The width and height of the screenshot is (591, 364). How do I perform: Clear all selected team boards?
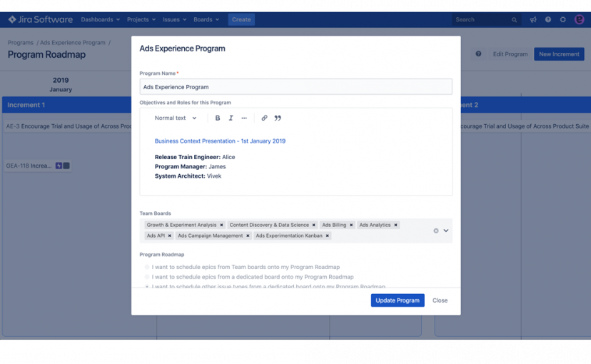(x=435, y=231)
